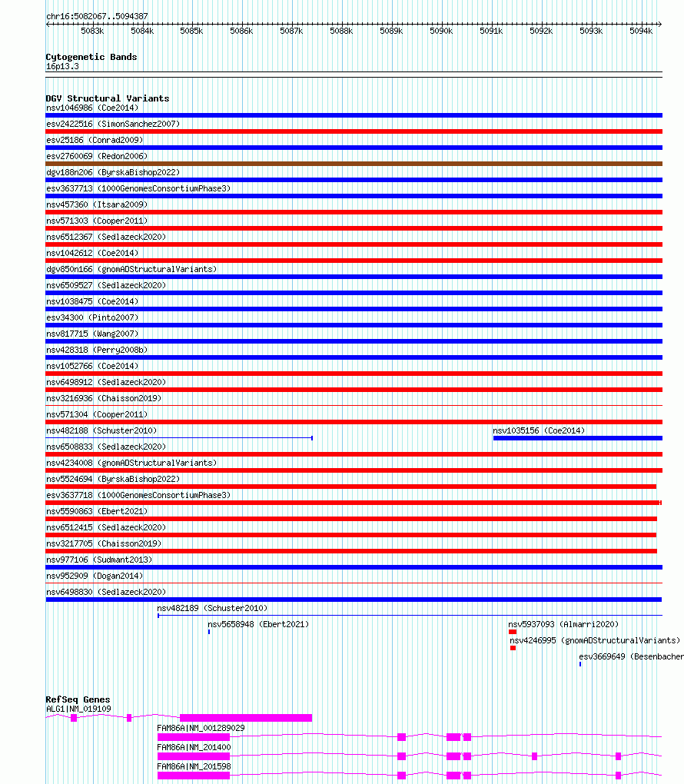
Task: Click the 5091k ruler tick label
Action: [491, 31]
